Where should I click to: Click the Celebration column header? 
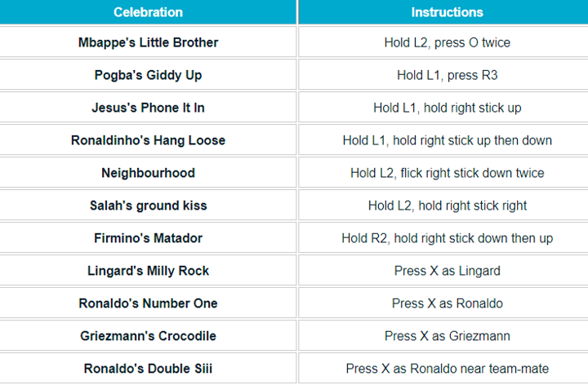148,12
